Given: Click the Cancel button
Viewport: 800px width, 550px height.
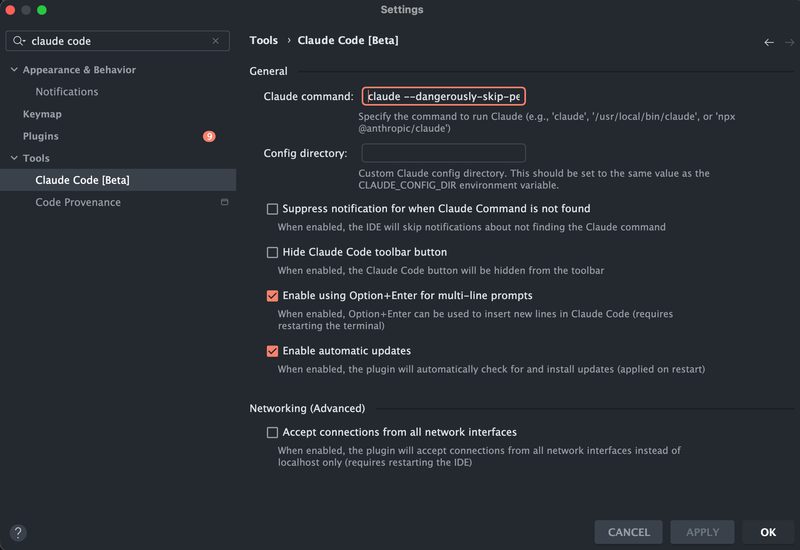Looking at the screenshot, I should point(629,532).
